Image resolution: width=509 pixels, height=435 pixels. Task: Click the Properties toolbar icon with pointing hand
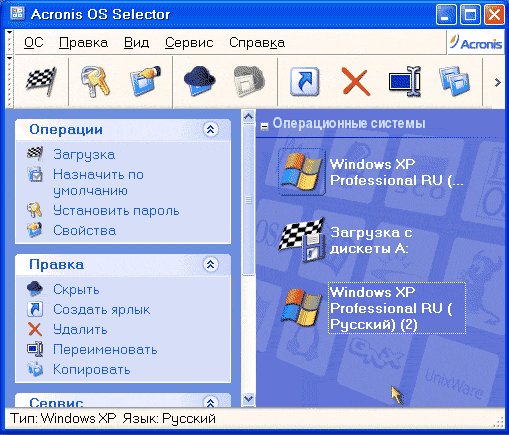[145, 81]
